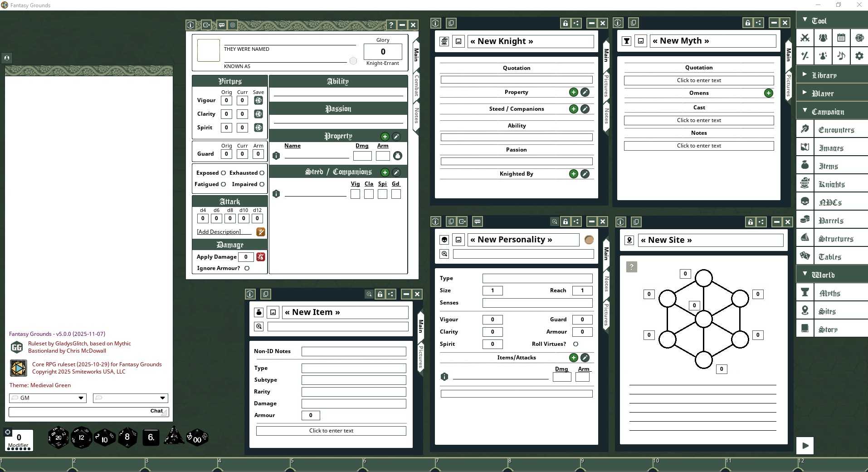
Task: Open the Combat Tracker crossed-swords tool
Action: pyautogui.click(x=805, y=38)
